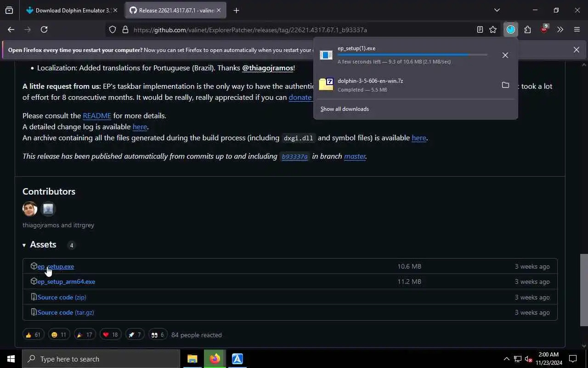React with eyes emoji (6)
Image resolution: width=588 pixels, height=368 pixels.
(x=158, y=335)
